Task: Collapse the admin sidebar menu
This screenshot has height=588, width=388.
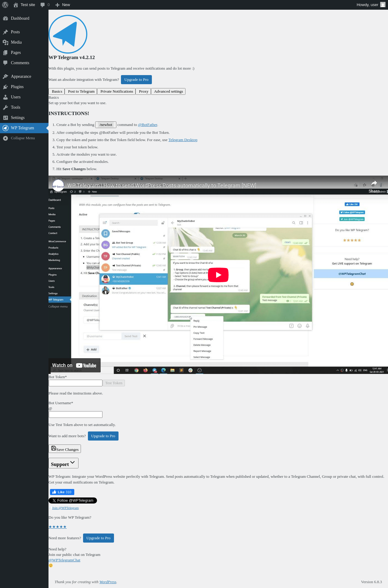Action: (24, 138)
